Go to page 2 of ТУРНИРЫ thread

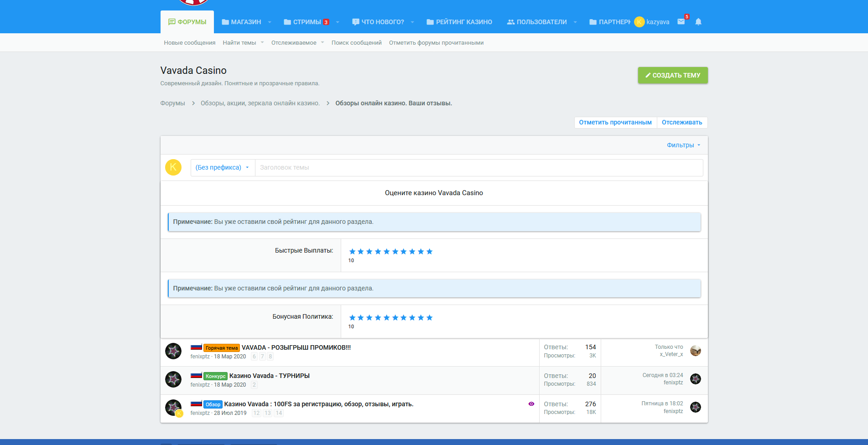(x=254, y=385)
